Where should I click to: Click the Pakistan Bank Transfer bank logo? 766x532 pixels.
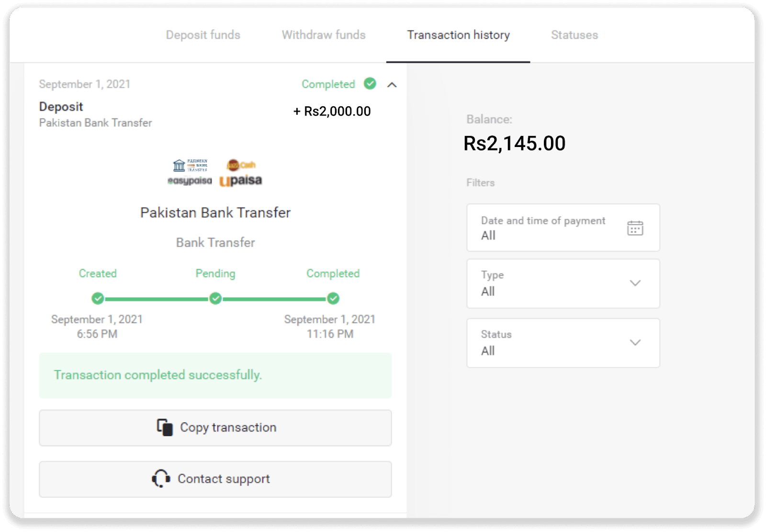coord(190,166)
